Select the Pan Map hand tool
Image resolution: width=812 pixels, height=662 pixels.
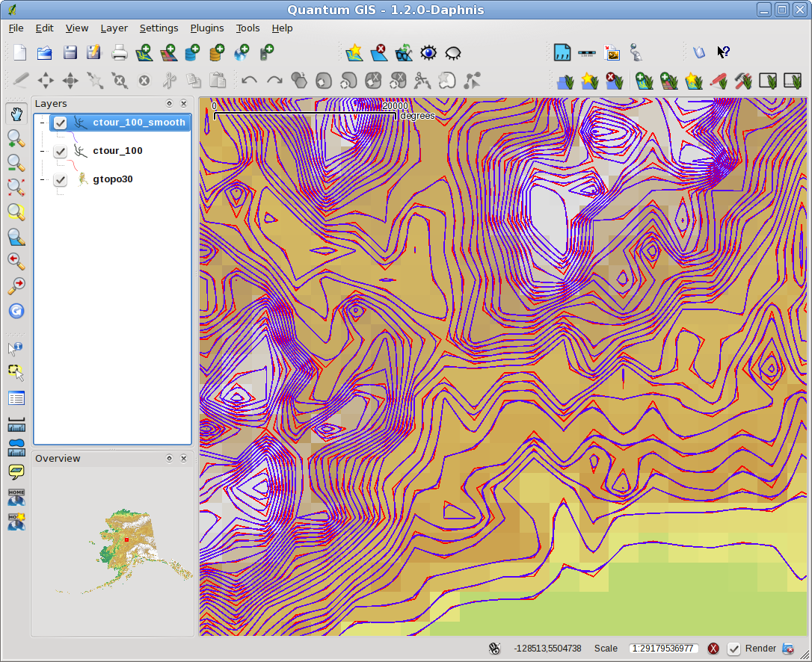click(x=16, y=114)
